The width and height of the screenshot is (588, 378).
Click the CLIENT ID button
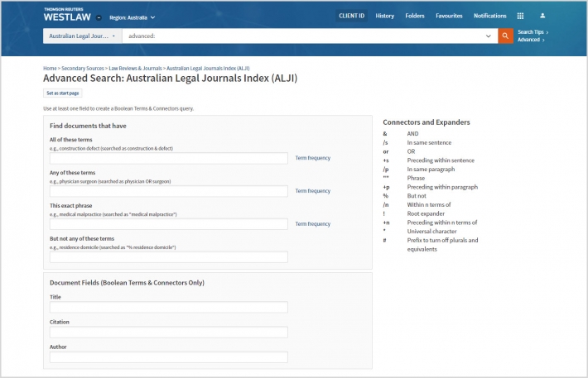[351, 16]
